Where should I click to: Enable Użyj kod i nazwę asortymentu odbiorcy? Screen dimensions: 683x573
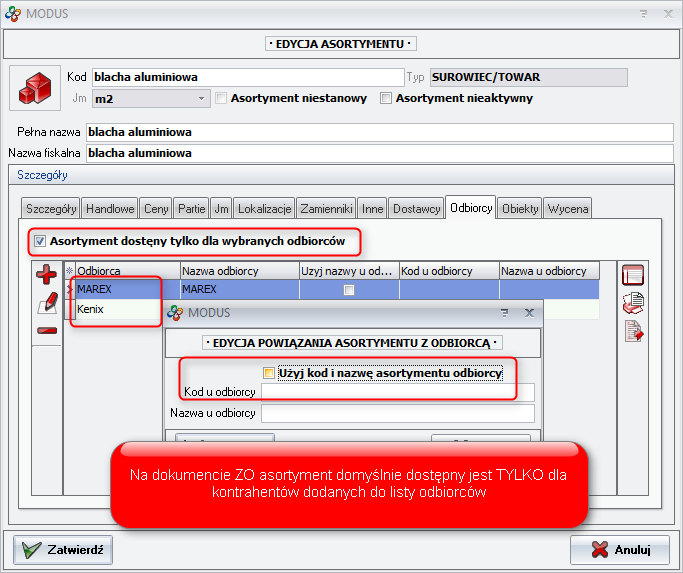269,373
